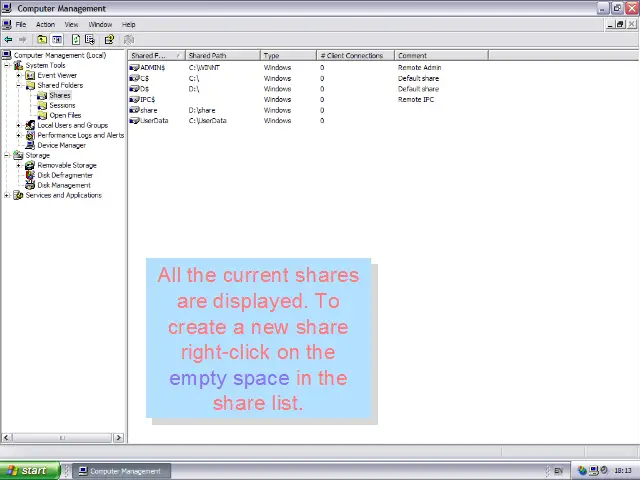Click the Start button
The height and width of the screenshot is (480, 640).
click(25, 471)
